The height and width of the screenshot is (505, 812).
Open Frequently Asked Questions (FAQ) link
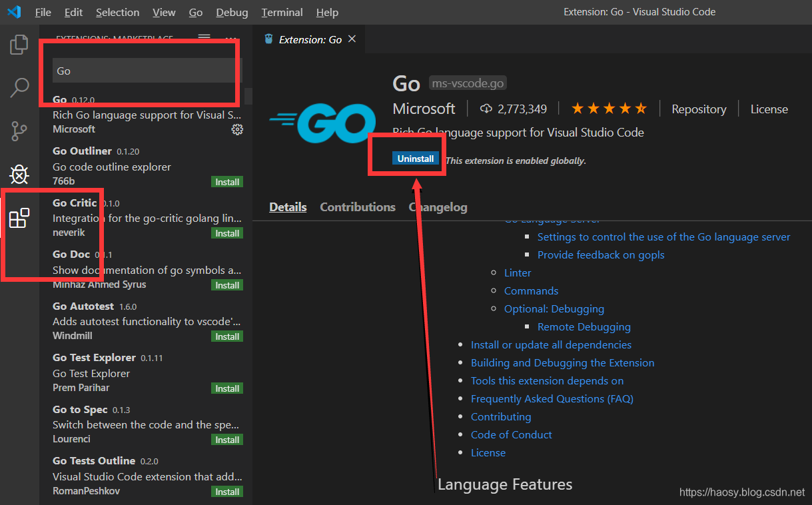click(x=552, y=399)
